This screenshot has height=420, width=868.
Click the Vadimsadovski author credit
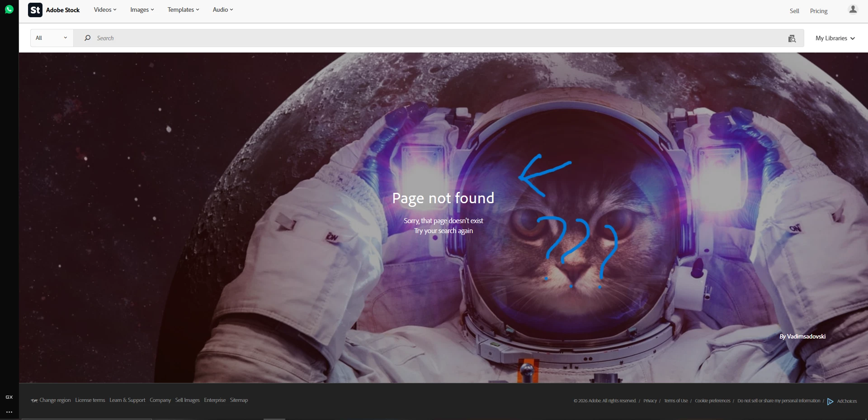(806, 336)
